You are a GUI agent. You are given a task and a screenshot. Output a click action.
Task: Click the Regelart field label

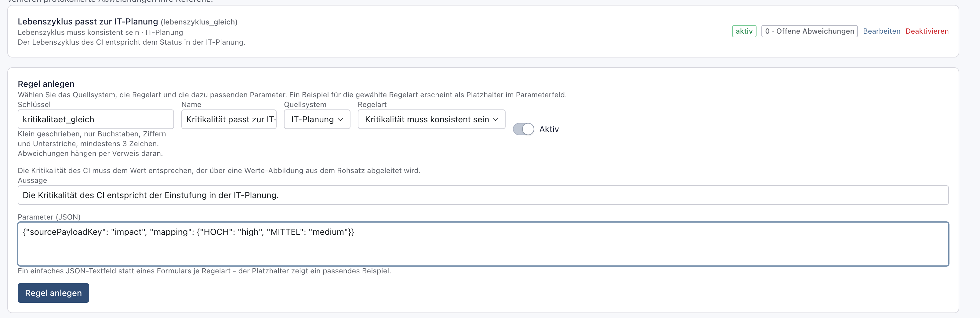click(x=372, y=104)
